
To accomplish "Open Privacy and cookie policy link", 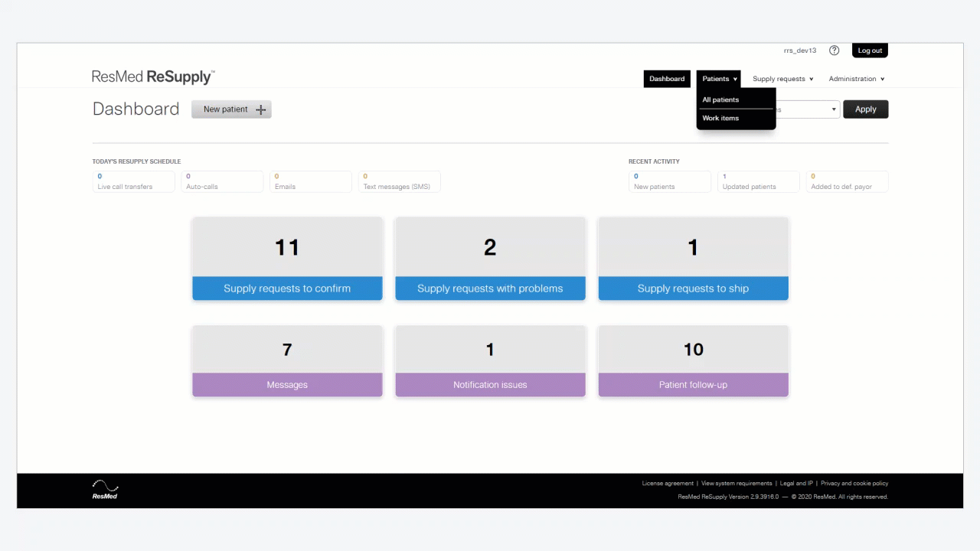I will pos(854,484).
